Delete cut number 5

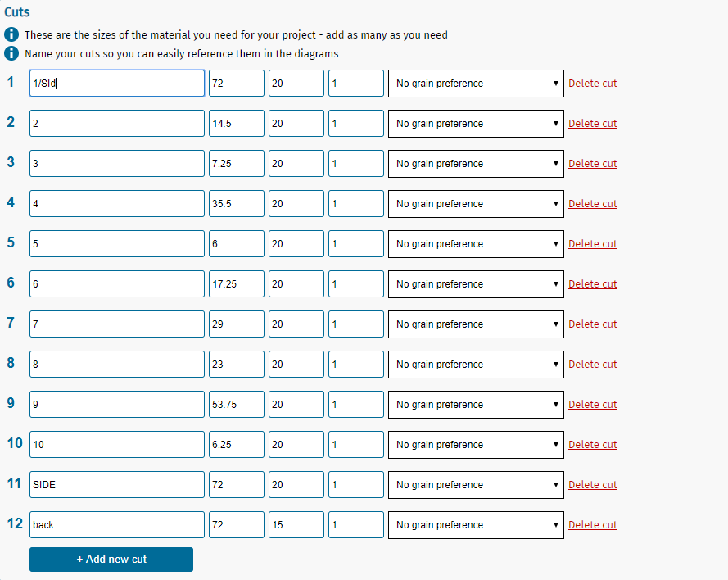pos(592,244)
